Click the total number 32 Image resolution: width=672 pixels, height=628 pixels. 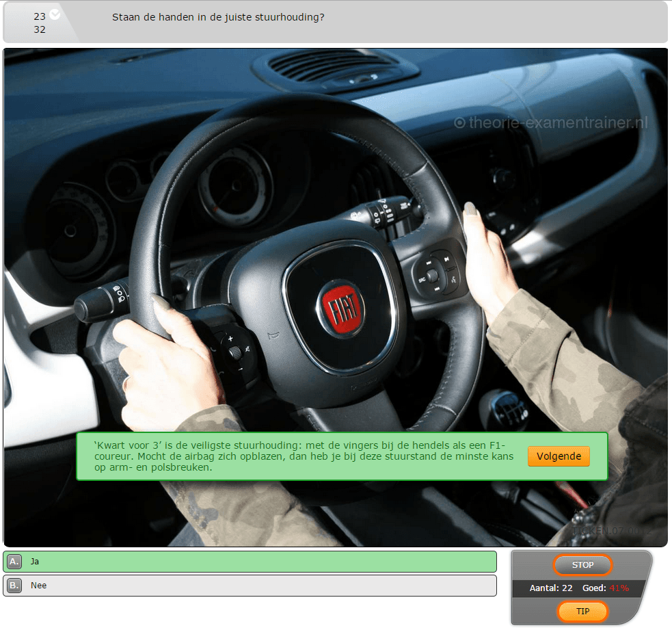tap(40, 29)
